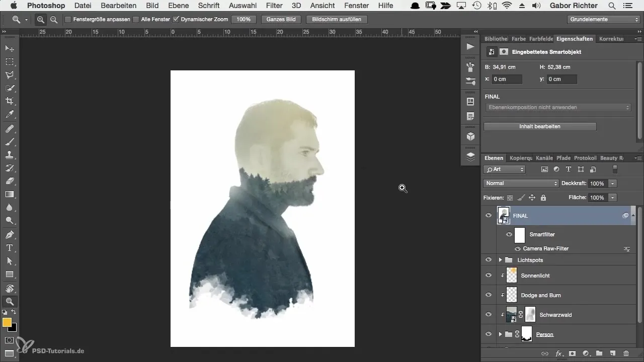Switch to the Pfade tab
Viewport: 644px width, 362px height.
point(563,158)
